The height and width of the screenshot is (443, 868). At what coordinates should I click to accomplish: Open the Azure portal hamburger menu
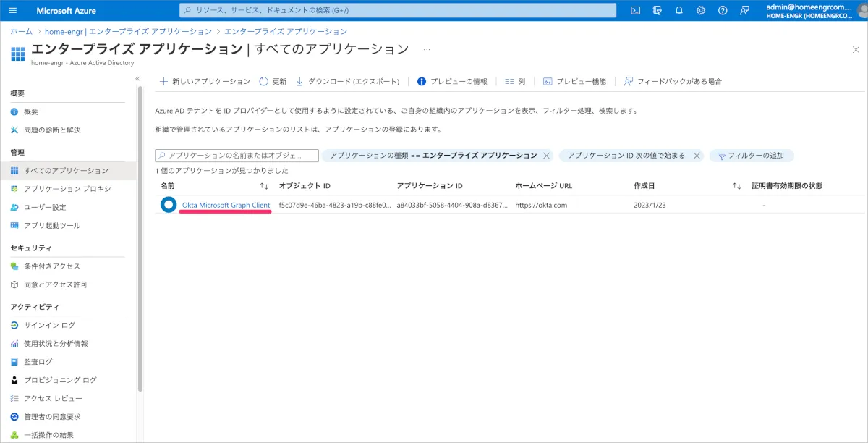click(14, 11)
